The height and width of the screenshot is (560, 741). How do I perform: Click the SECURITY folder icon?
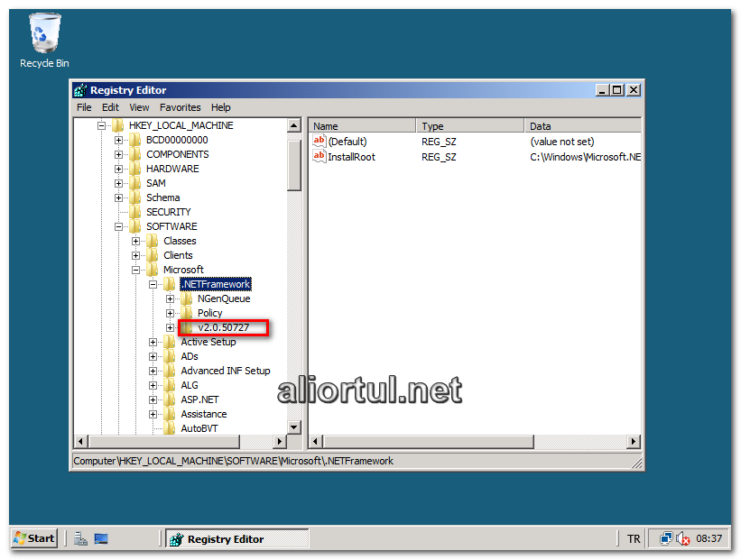point(134,212)
